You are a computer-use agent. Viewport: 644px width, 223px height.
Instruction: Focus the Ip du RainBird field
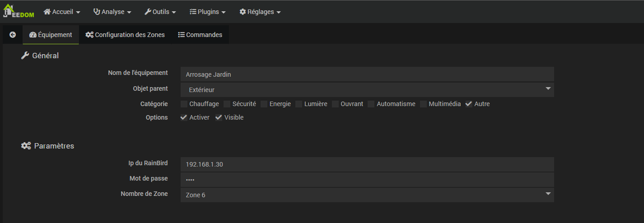pos(367,164)
